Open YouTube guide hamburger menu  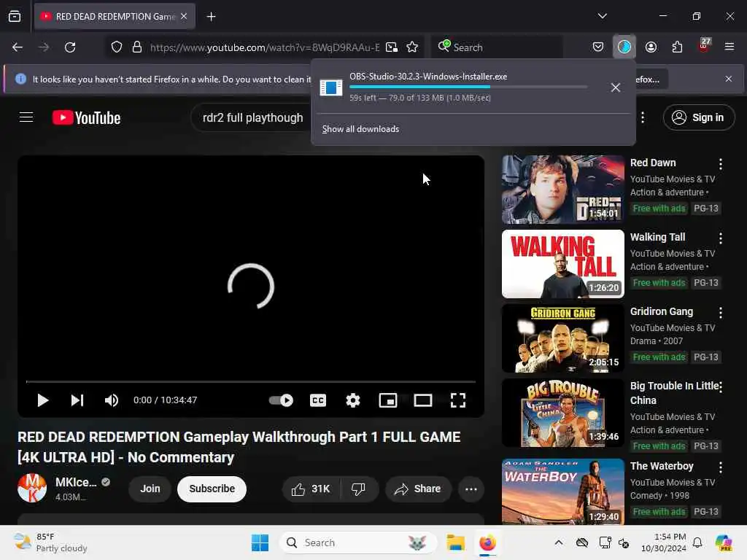(26, 117)
